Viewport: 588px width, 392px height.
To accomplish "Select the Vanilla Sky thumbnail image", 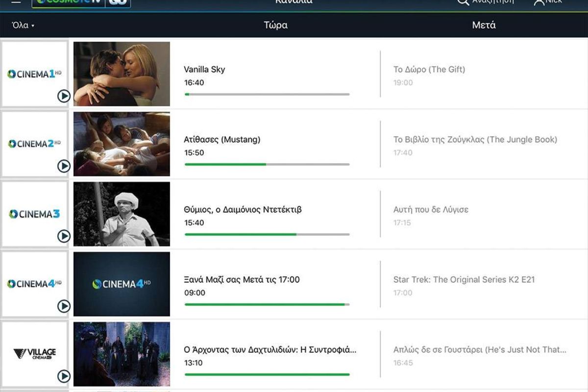I will [122, 73].
